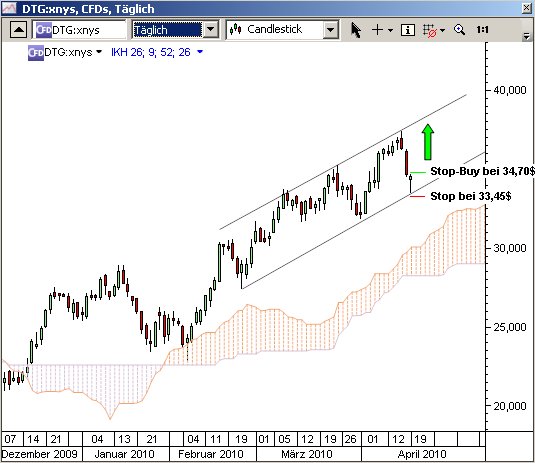Click the Täglich timeframe field

(168, 30)
